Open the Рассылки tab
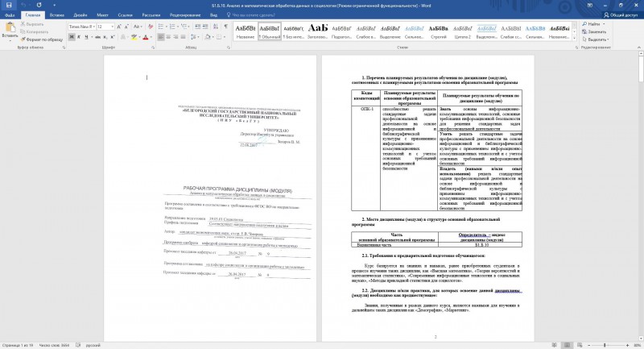The width and height of the screenshot is (644, 349). 151,15
